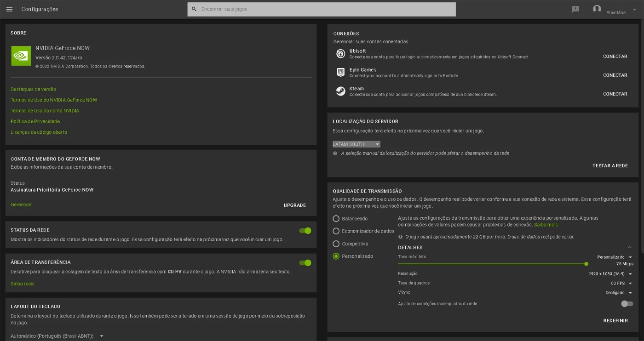This screenshot has height=341, width=644.
Task: Select the Economizador de dados option
Action: 336,231
